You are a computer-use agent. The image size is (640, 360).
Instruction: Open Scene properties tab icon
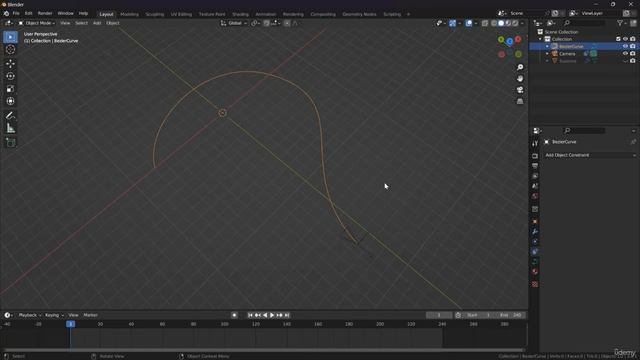[x=535, y=186]
